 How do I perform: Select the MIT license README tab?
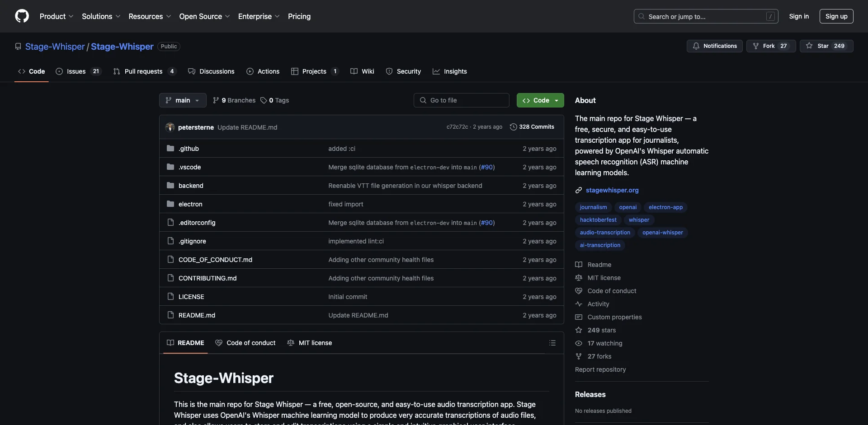click(310, 343)
